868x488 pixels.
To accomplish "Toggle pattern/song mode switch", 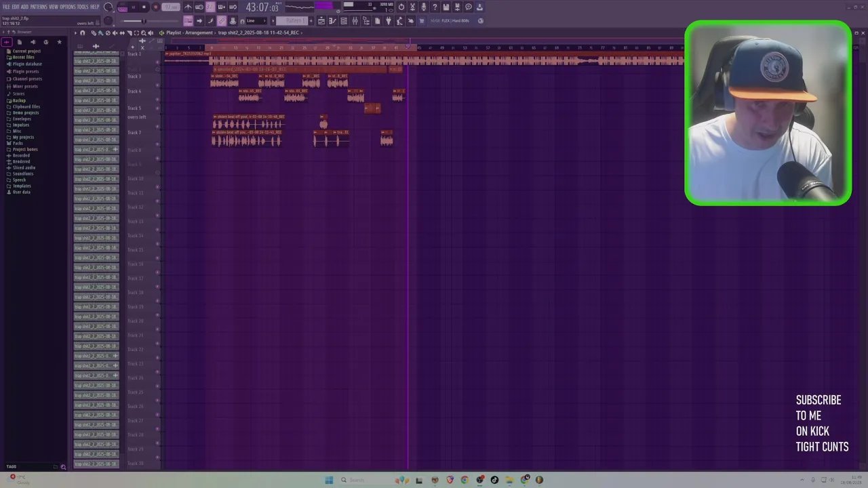I will point(123,7).
